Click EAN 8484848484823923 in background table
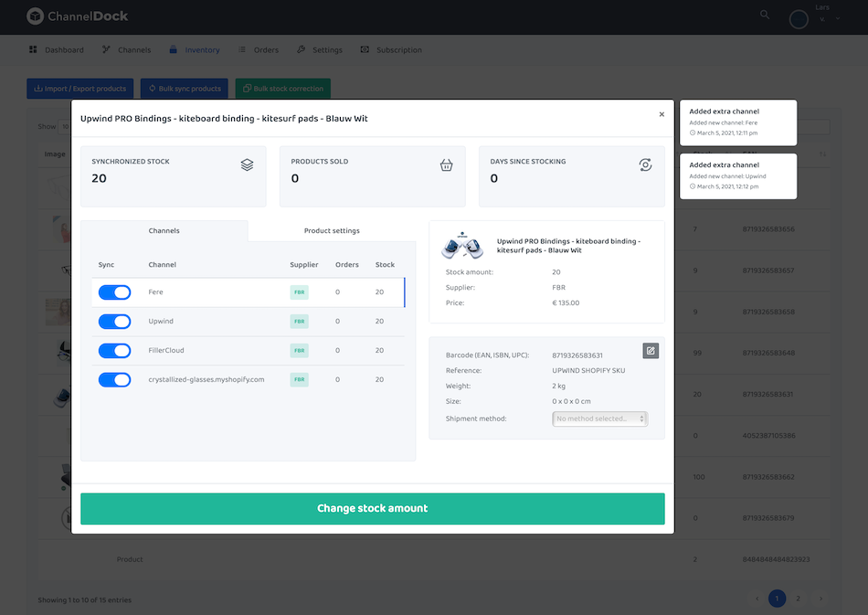 click(776, 559)
